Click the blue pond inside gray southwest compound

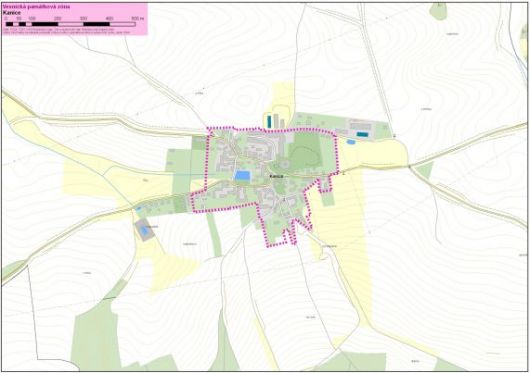pyautogui.click(x=143, y=230)
